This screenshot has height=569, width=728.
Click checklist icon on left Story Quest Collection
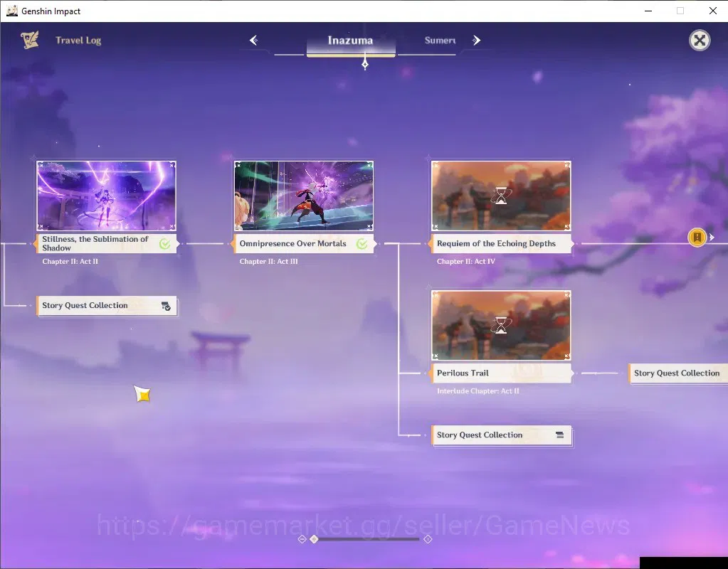click(x=166, y=306)
